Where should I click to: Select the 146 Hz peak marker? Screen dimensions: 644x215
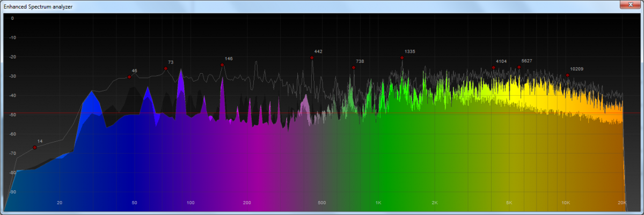tap(222, 65)
